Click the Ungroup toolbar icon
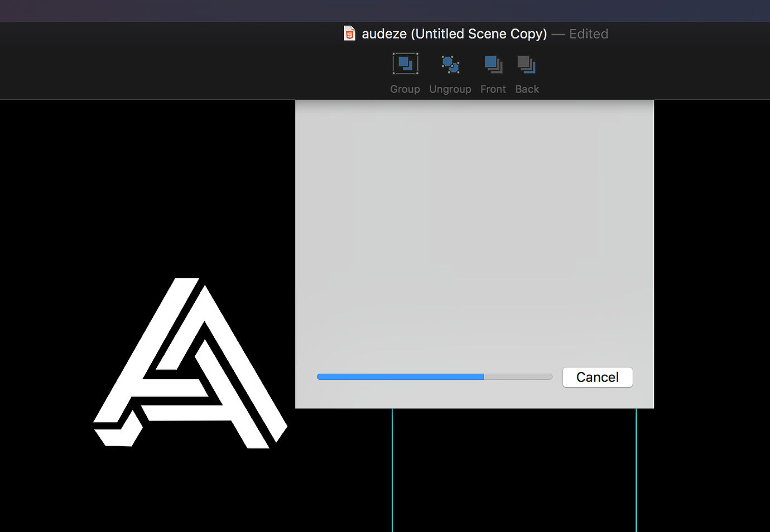The width and height of the screenshot is (770, 532). coord(450,64)
